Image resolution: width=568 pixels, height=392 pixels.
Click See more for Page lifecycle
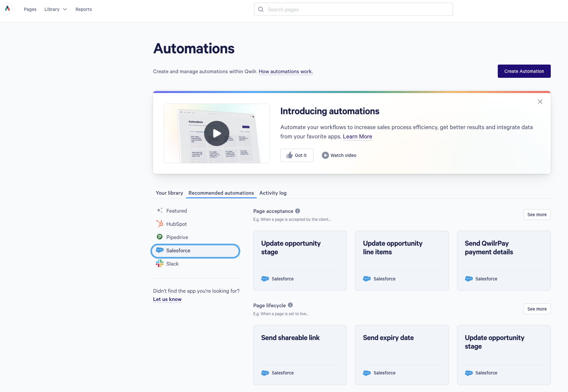[x=537, y=309]
